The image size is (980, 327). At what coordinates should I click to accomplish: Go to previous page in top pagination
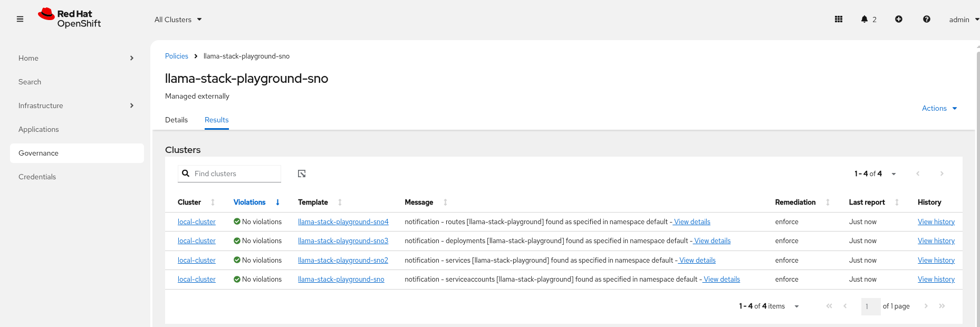click(918, 174)
